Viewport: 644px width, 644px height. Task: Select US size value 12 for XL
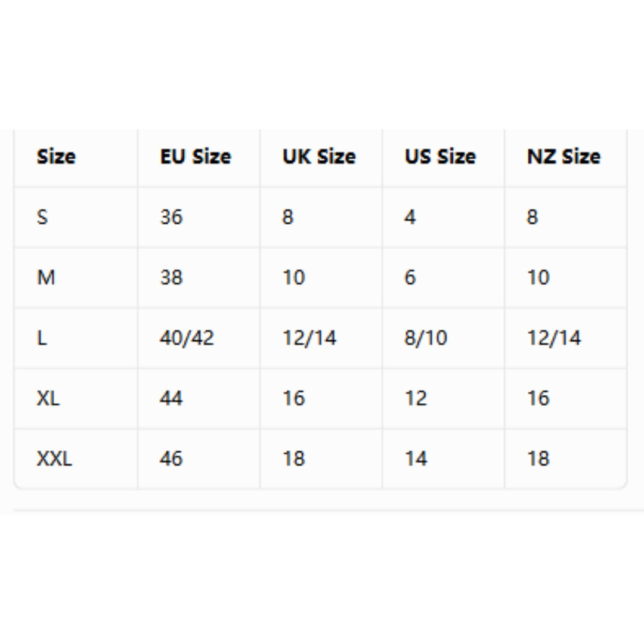(416, 398)
